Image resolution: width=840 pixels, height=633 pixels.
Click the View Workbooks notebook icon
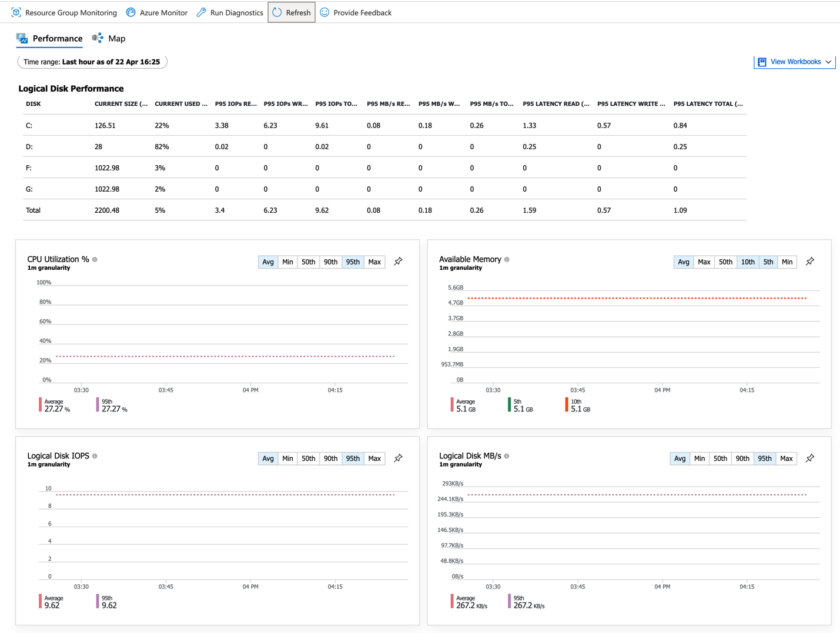click(x=762, y=62)
